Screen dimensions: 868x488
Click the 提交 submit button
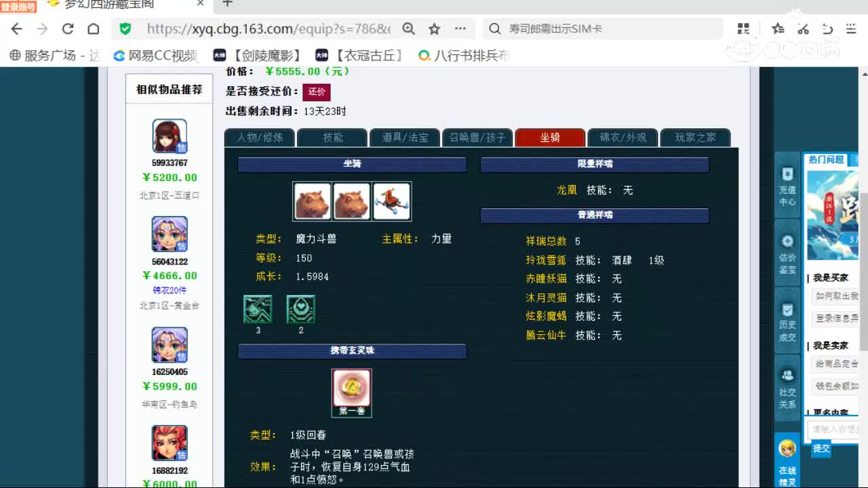tap(821, 448)
